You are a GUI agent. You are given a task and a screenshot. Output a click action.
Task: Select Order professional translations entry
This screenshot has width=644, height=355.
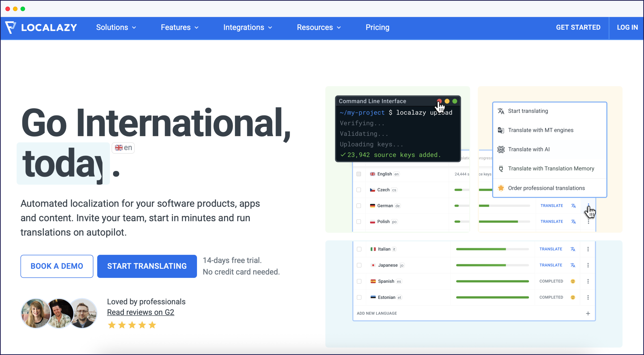(x=550, y=188)
